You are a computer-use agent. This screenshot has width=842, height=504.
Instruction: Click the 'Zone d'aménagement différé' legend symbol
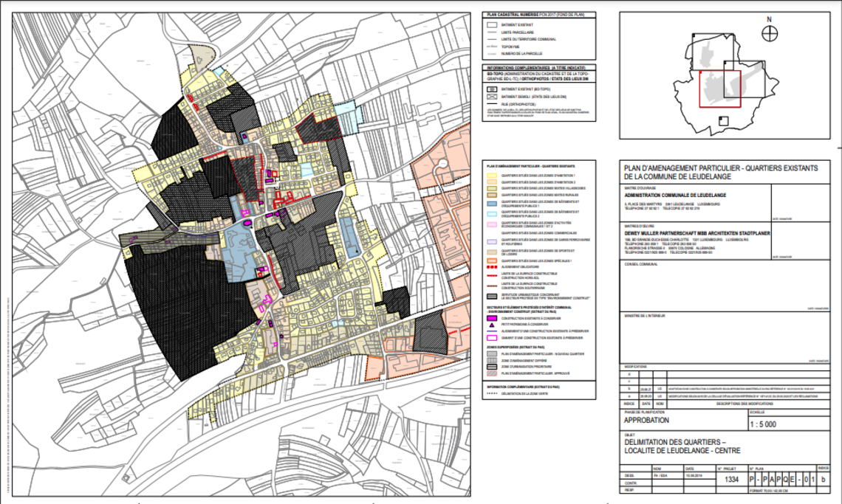tap(491, 361)
